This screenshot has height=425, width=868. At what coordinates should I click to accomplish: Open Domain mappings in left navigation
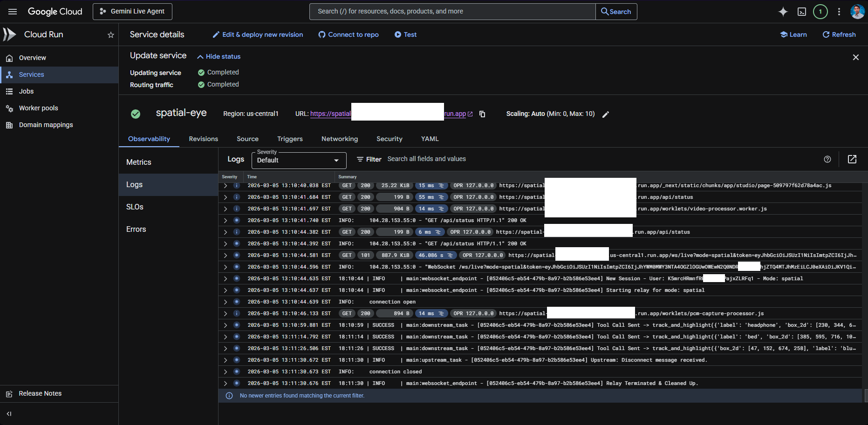[x=59, y=125]
